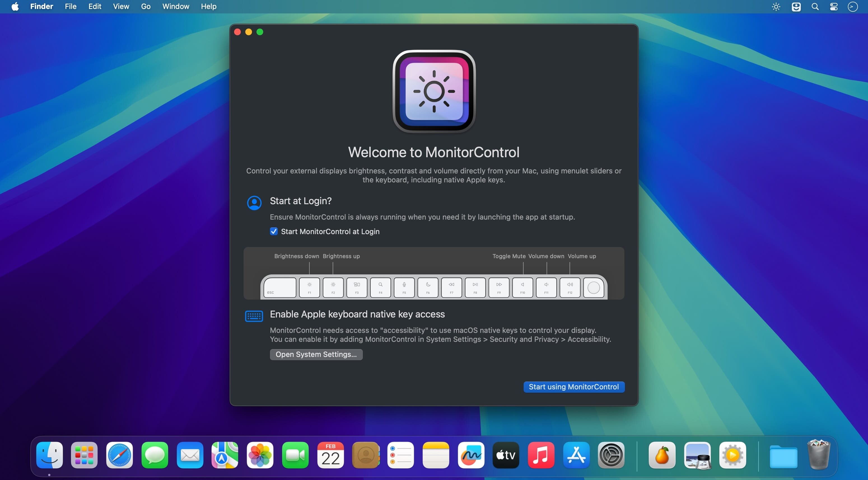
Task: Open Control Center in menu bar
Action: point(834,7)
